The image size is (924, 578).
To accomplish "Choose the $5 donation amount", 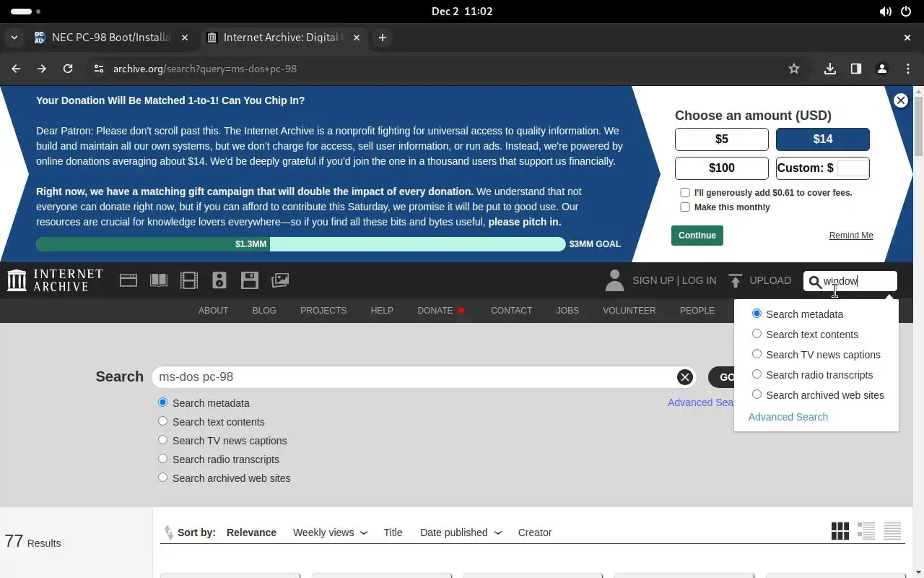I will 722,139.
